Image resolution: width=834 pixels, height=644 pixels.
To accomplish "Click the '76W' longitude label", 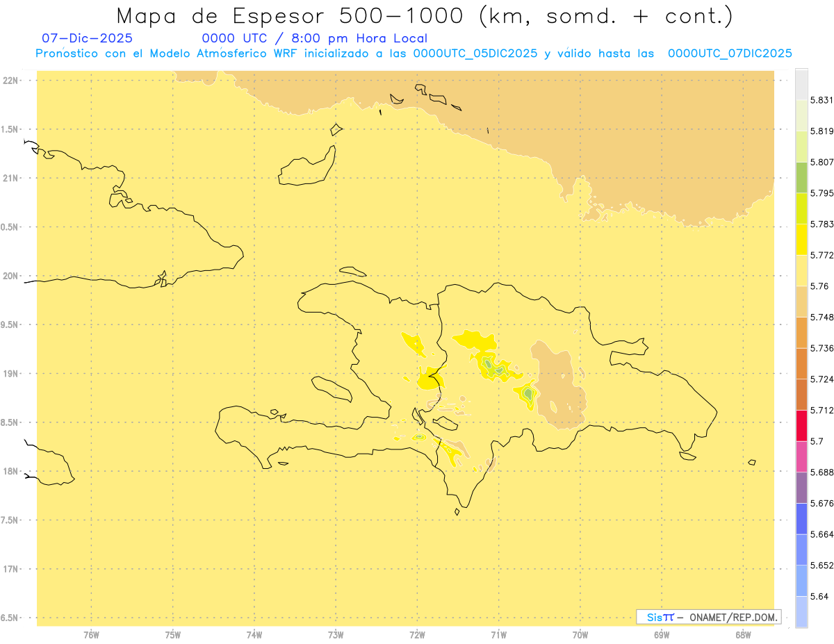I will coord(91,634).
